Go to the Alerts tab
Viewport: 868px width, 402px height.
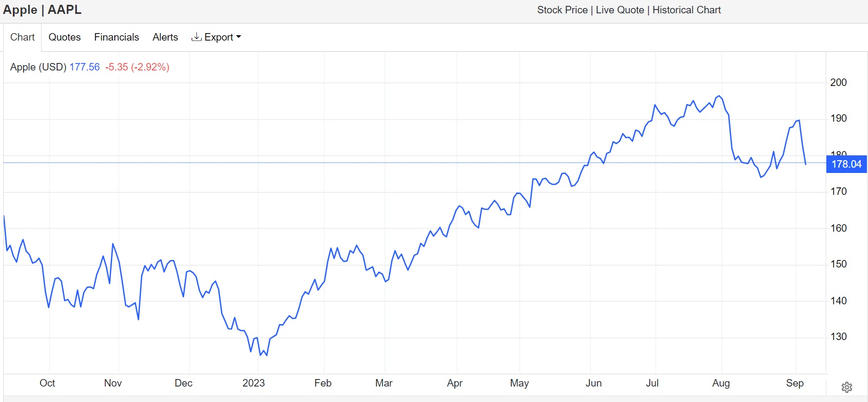tap(165, 37)
